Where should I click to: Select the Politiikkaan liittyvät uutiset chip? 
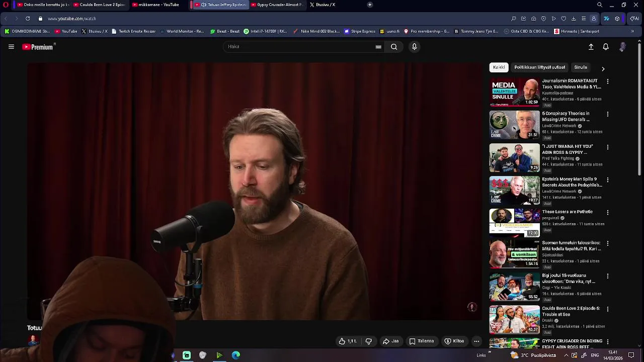539,67
